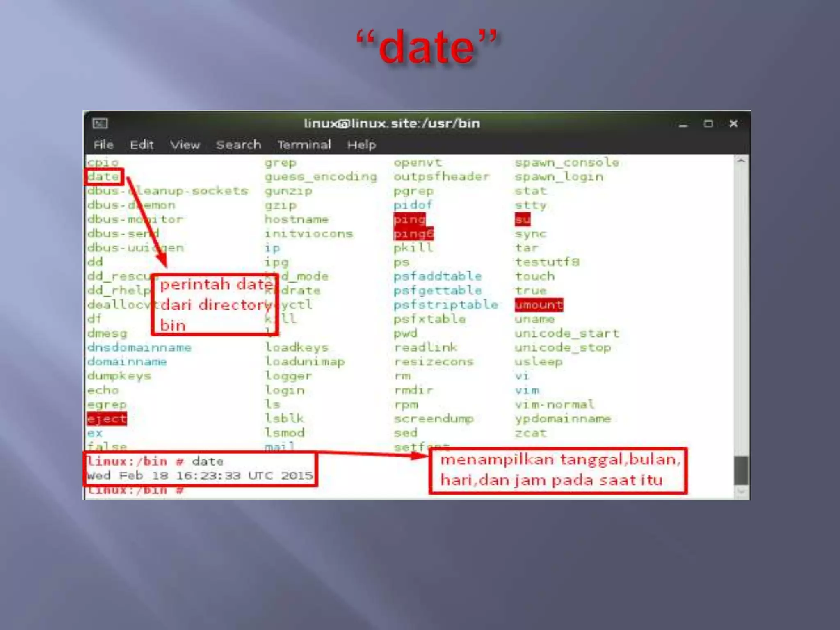
Task: Click the highlighted su entry
Action: 523,219
